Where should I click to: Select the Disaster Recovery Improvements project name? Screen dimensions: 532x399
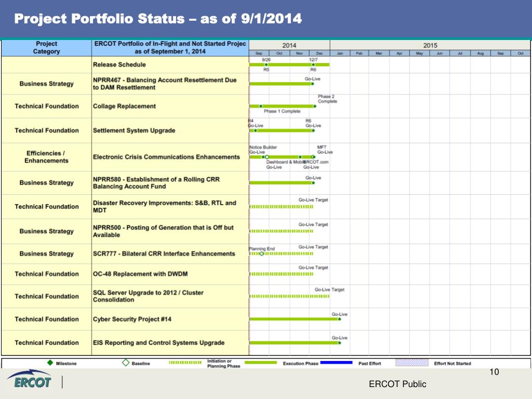[165, 207]
